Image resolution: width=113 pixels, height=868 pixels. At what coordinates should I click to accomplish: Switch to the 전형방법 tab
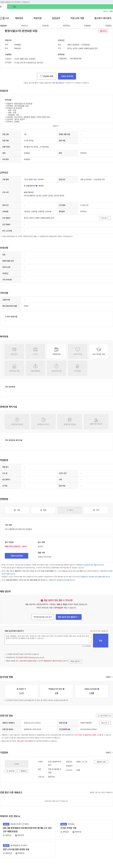[87, 26]
